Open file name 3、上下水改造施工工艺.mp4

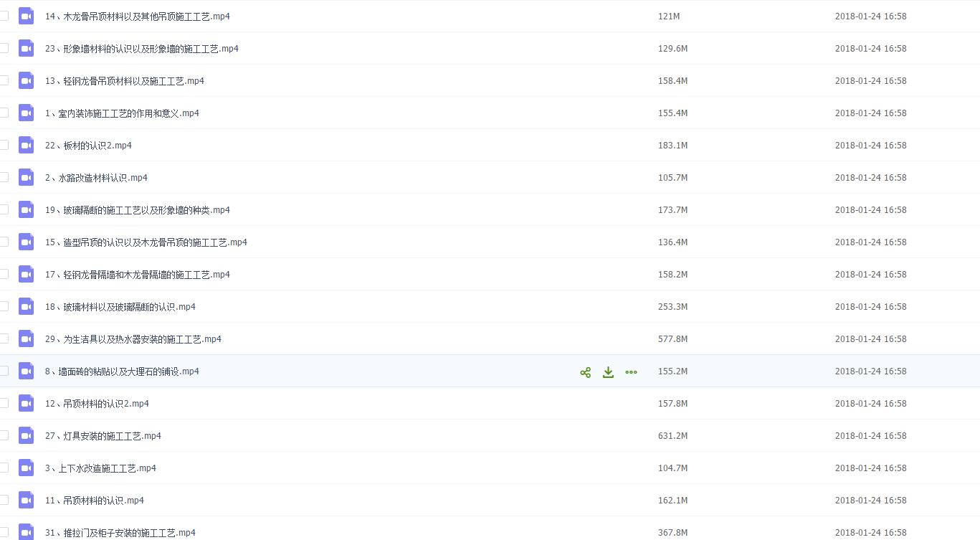(x=100, y=468)
